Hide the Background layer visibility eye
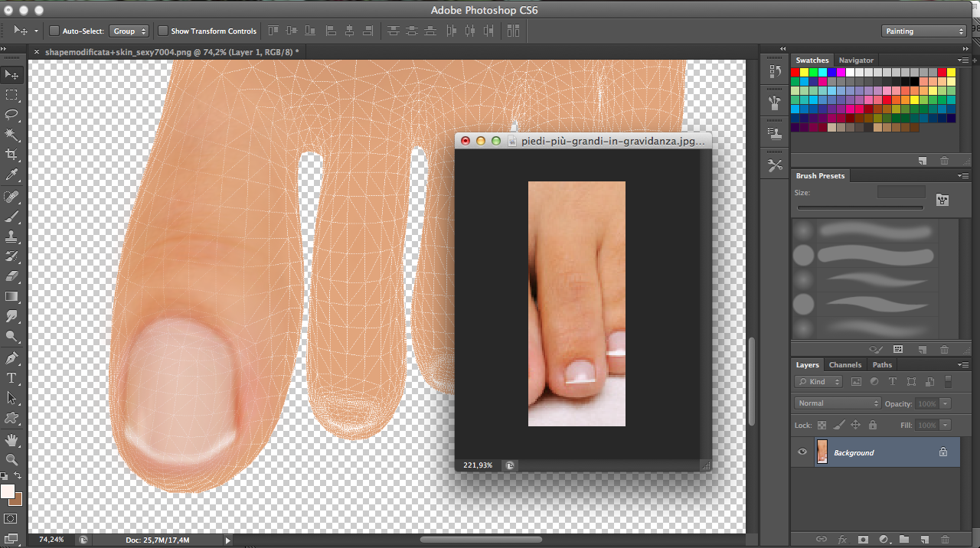 point(802,452)
